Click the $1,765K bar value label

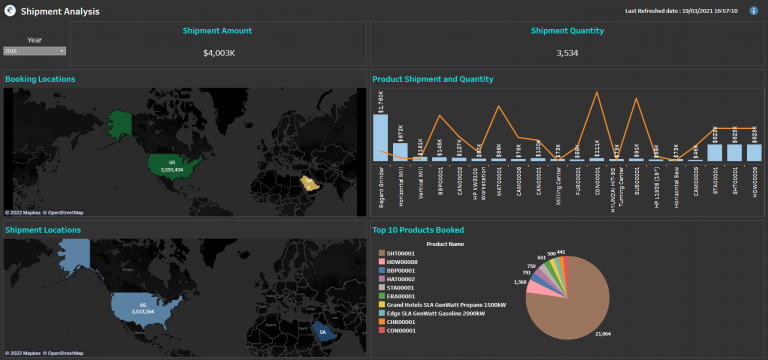(381, 101)
